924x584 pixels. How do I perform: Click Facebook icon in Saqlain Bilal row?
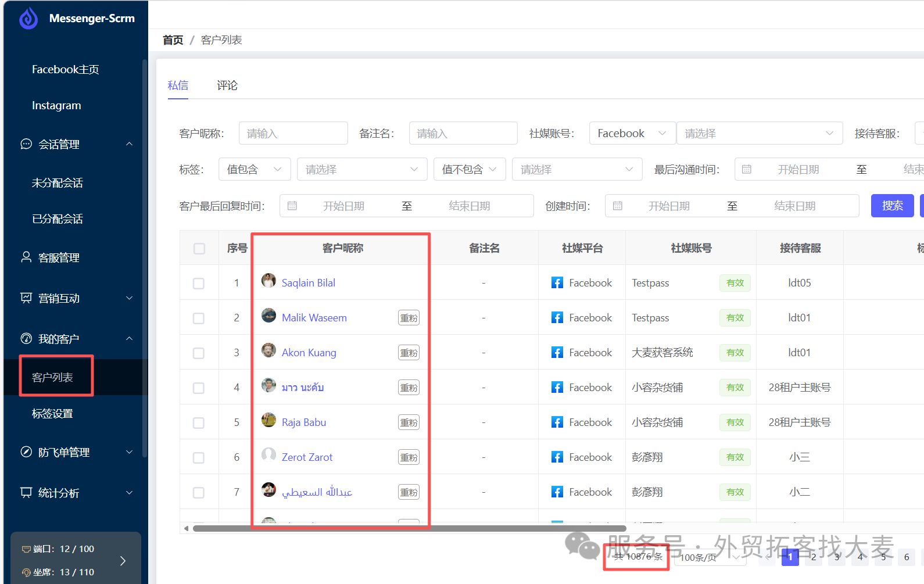tap(557, 283)
